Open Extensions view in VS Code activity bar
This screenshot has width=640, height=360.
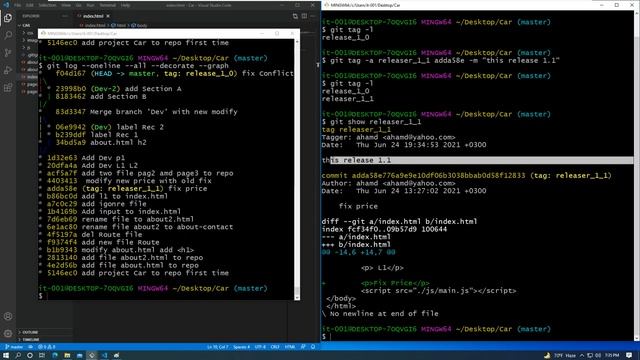8,88
